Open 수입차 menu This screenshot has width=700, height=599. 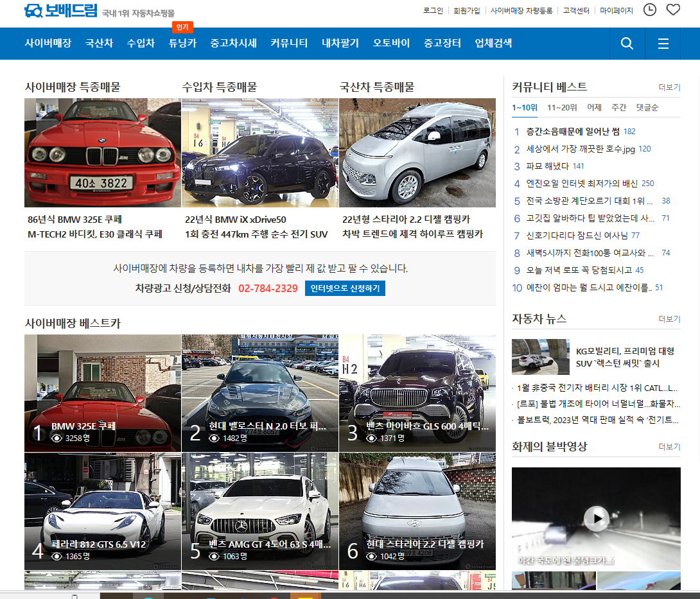[x=141, y=43]
